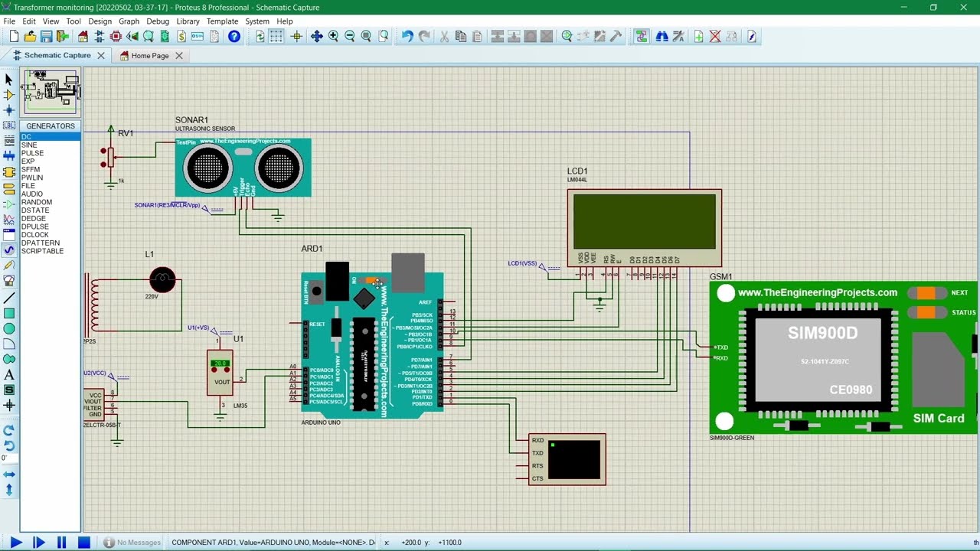
Task: Select the PULSE generator in the list
Action: coord(51,153)
